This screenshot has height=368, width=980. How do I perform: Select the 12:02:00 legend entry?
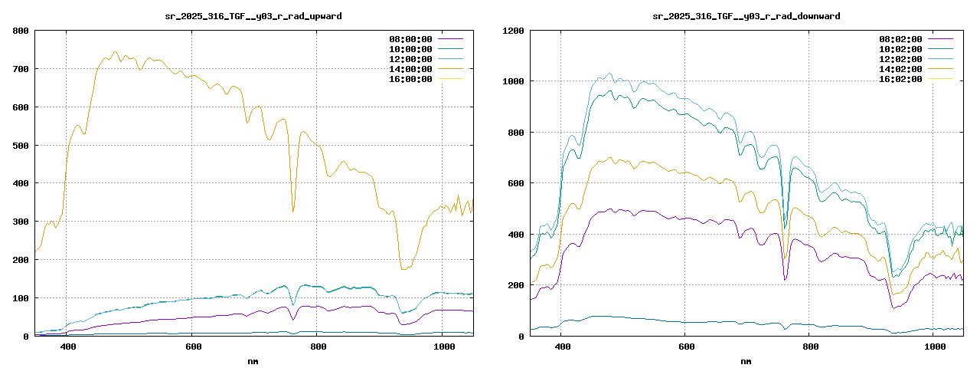point(900,59)
